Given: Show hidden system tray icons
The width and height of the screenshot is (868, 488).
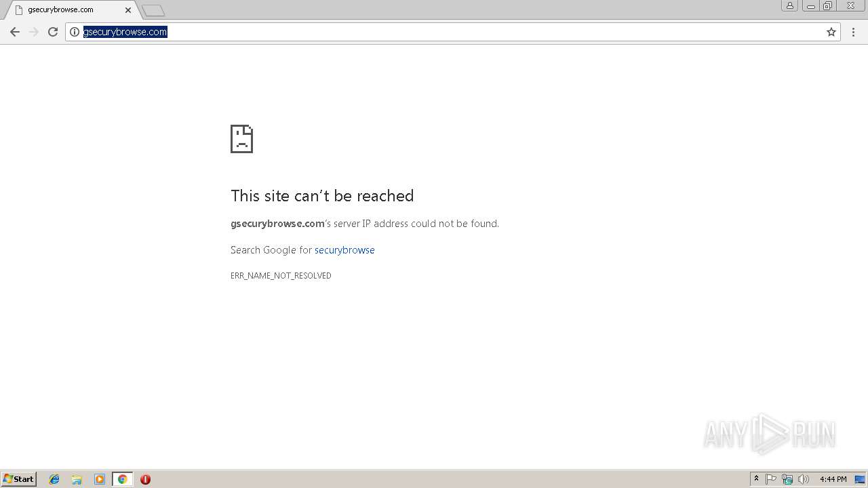Looking at the screenshot, I should (756, 479).
